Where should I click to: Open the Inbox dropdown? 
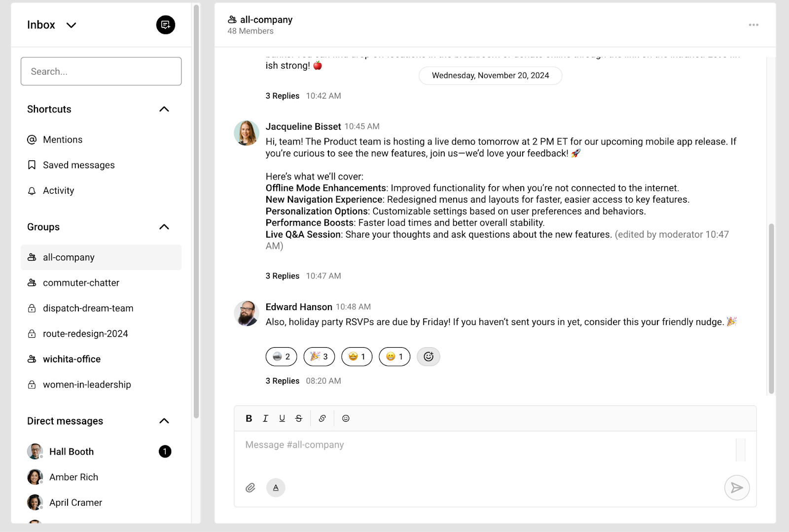pyautogui.click(x=71, y=25)
